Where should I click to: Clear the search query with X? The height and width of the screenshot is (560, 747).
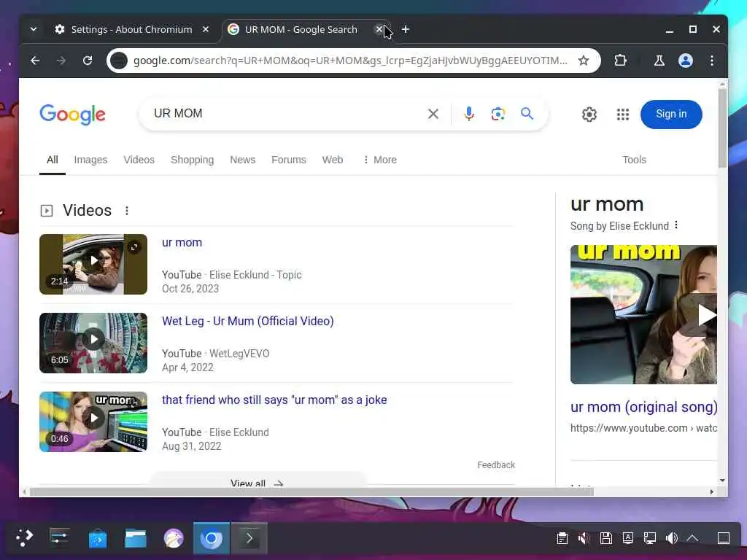[x=433, y=114]
